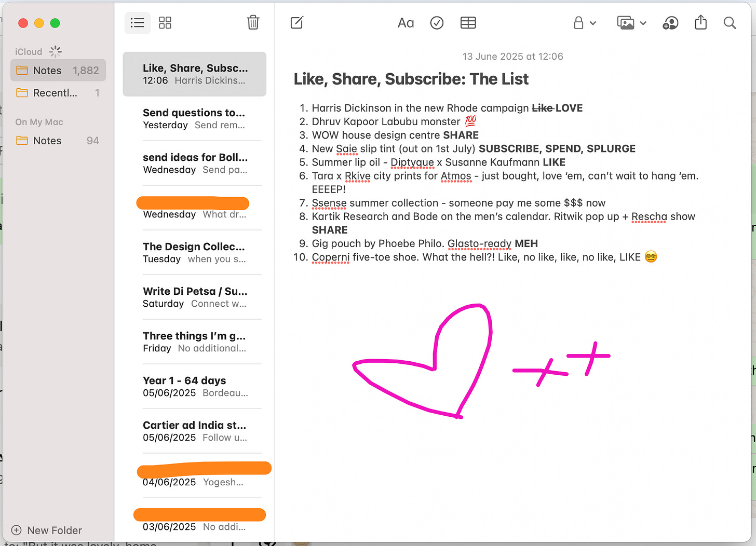Open the Three things I'm g... note
The image size is (756, 546).
point(195,342)
